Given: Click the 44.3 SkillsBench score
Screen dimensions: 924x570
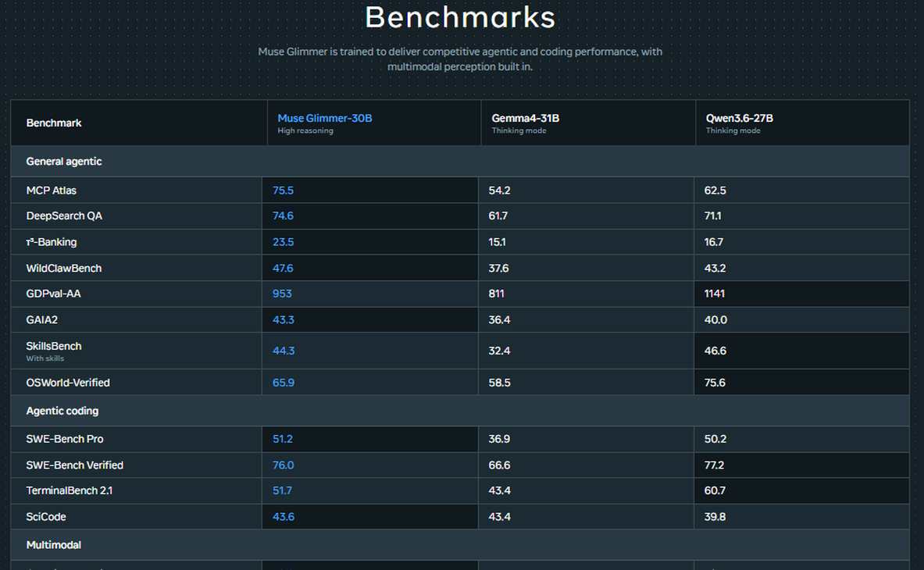Looking at the screenshot, I should pos(284,351).
